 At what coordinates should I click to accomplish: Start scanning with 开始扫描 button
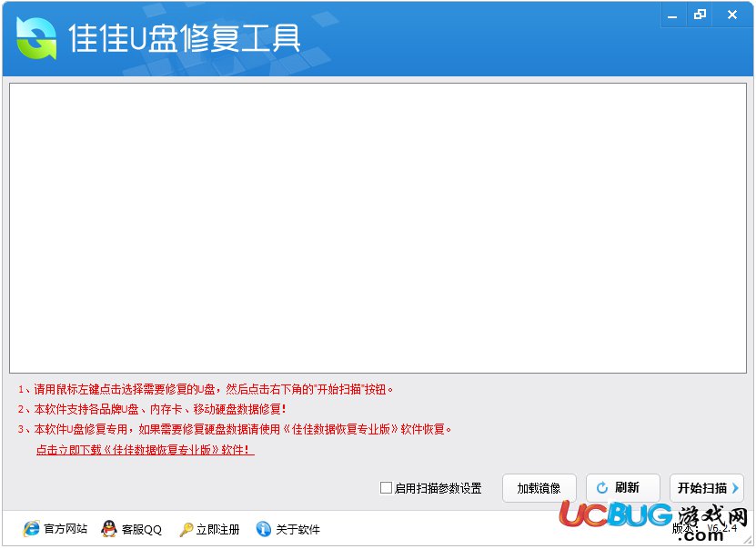(707, 488)
